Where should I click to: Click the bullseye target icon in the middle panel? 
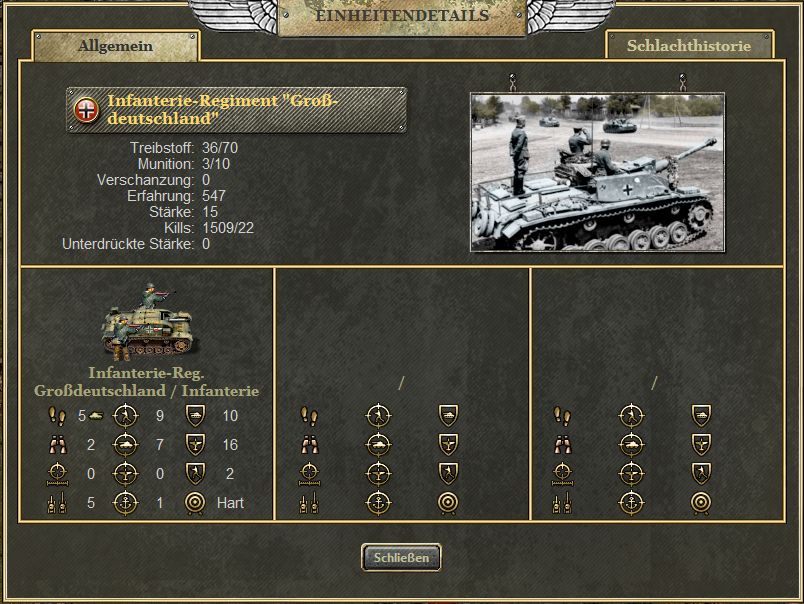pos(448,503)
